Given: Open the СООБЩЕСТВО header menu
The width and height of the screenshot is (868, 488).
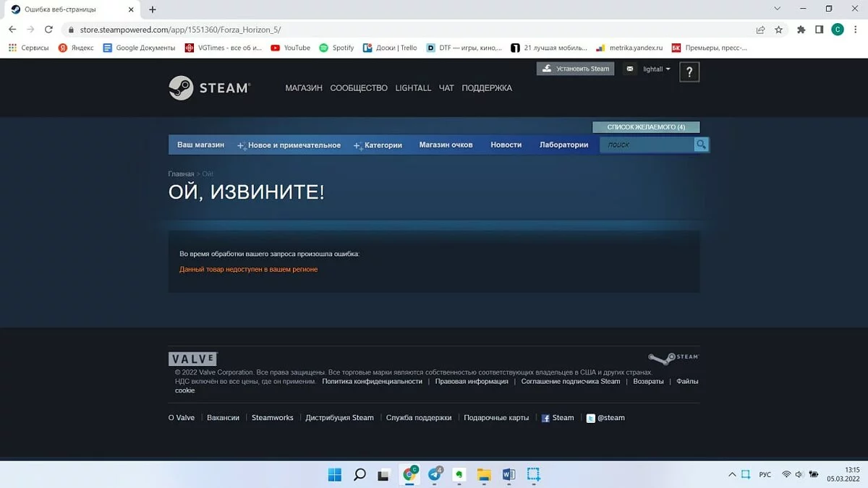Looking at the screenshot, I should pos(359,88).
